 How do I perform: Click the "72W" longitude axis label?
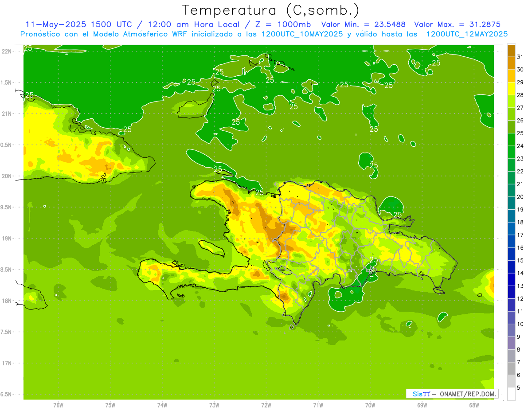tap(266, 405)
